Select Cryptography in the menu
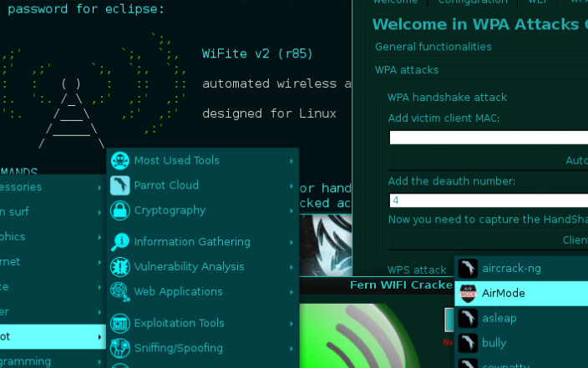Viewport: 588px width, 368px height. pos(203,210)
